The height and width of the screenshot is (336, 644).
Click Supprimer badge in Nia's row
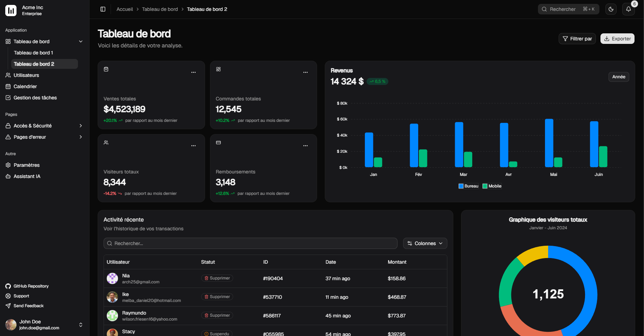pos(217,278)
